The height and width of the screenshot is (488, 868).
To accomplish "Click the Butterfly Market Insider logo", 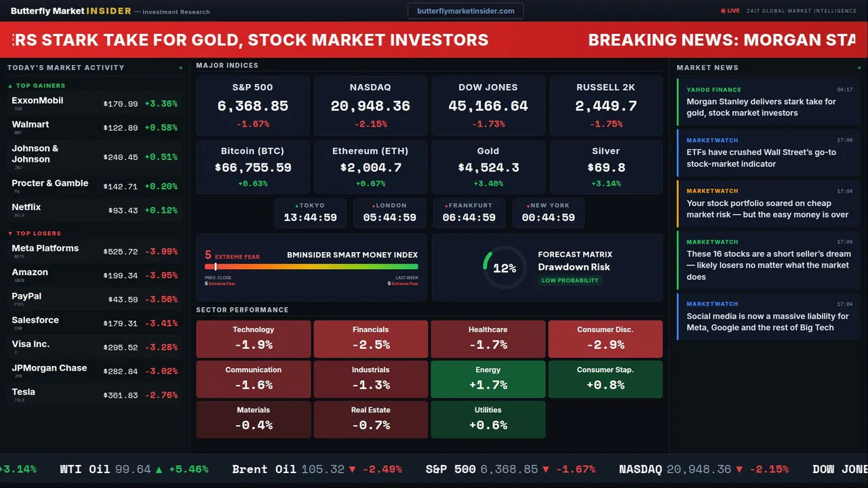I will tap(71, 11).
